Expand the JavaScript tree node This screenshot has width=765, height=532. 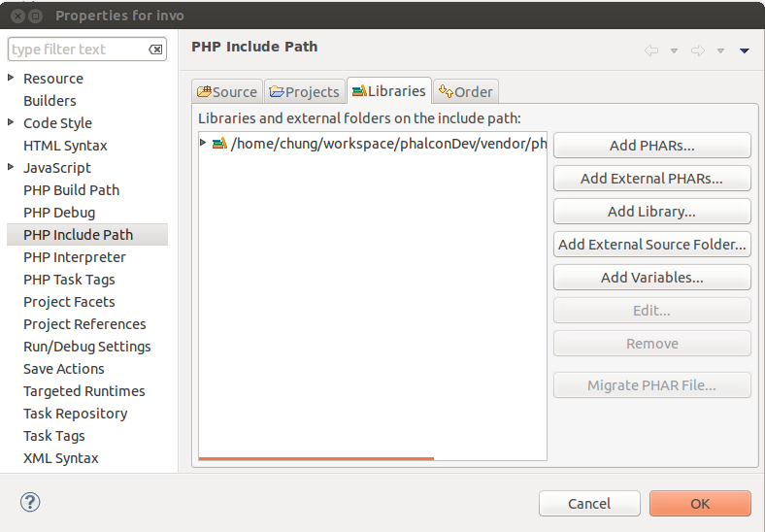pyautogui.click(x=11, y=166)
